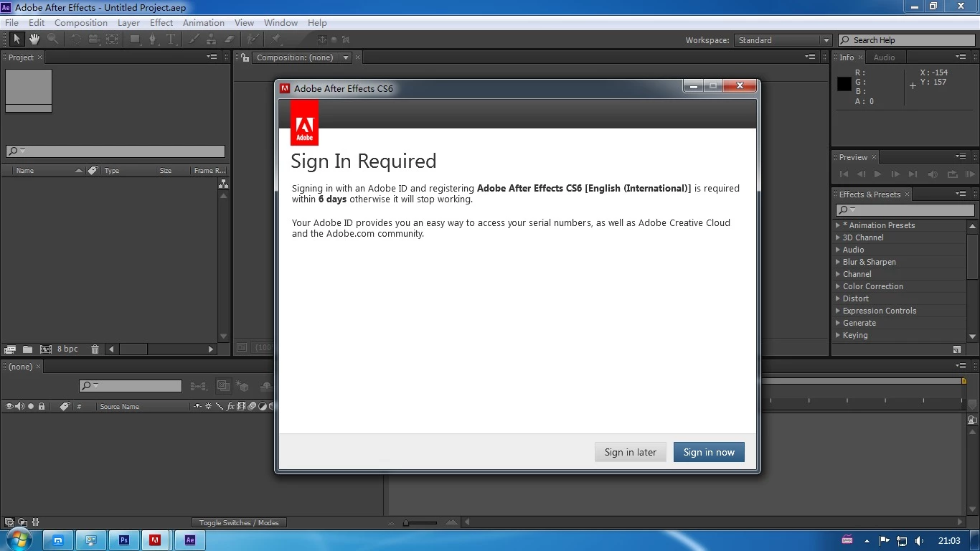980x551 pixels.
Task: Click the Sign in now button
Action: tap(709, 452)
